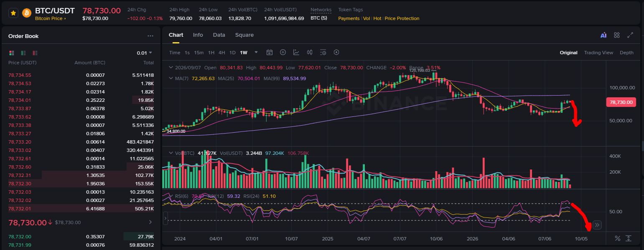Switch to Original chart view

point(569,53)
